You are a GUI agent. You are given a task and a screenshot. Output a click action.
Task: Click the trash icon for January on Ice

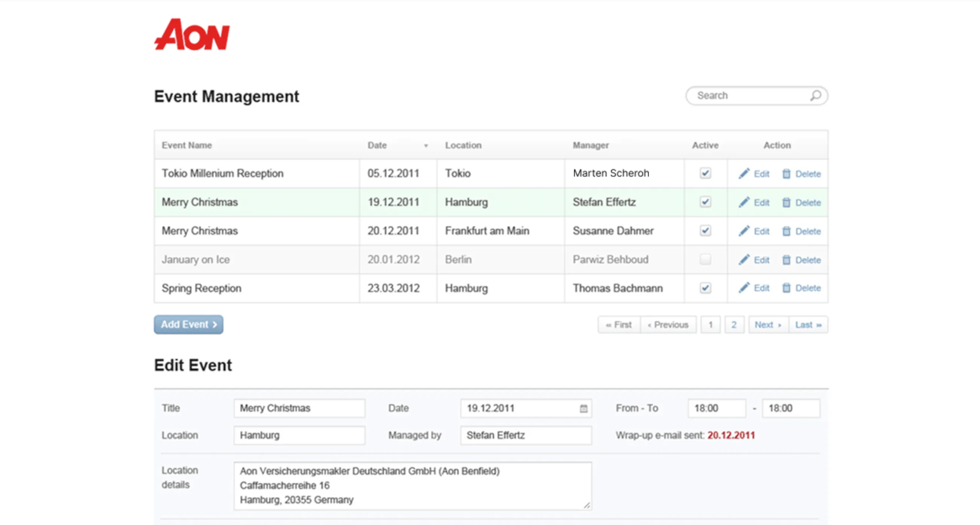click(x=786, y=260)
